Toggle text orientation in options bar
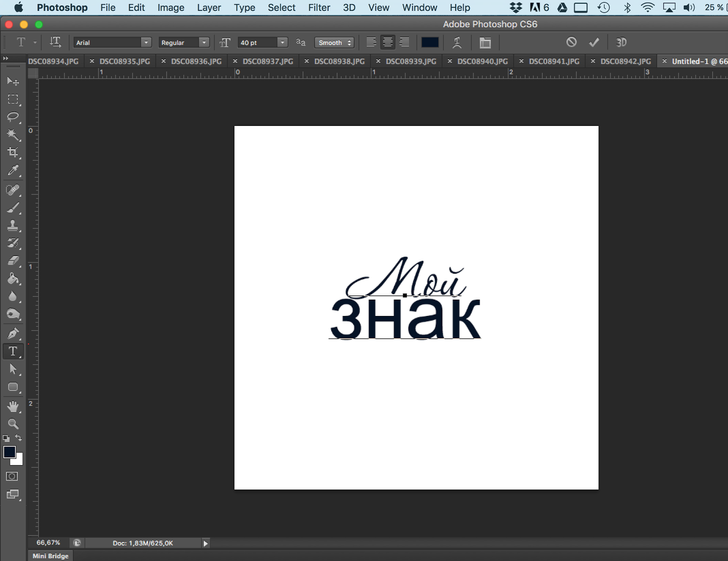Image resolution: width=728 pixels, height=561 pixels. click(x=55, y=42)
